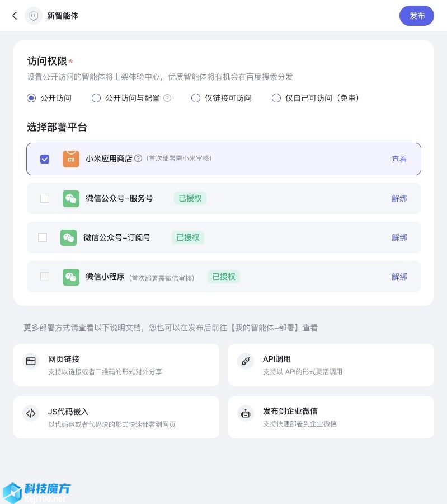Uncheck the 小米应用商店 deployment checkbox
This screenshot has width=447, height=504.
(45, 159)
